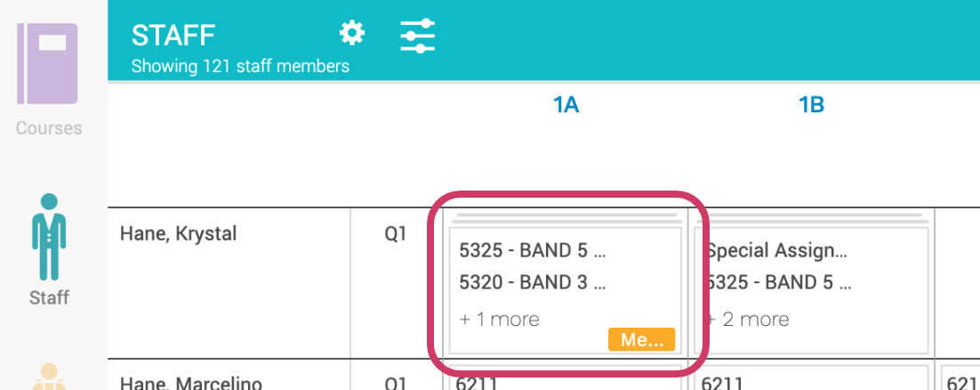Click the "Showing 121 staff members" text
The width and height of the screenshot is (980, 390).
(240, 66)
